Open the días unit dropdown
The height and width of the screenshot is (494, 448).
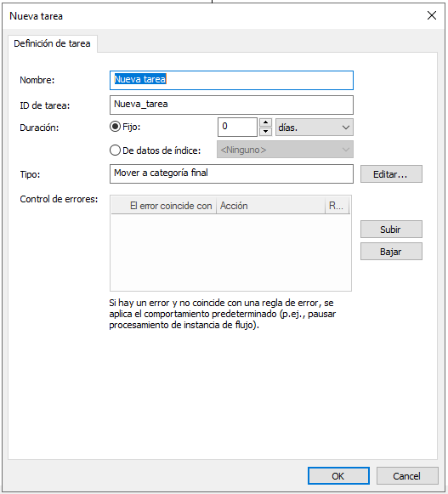click(x=315, y=128)
